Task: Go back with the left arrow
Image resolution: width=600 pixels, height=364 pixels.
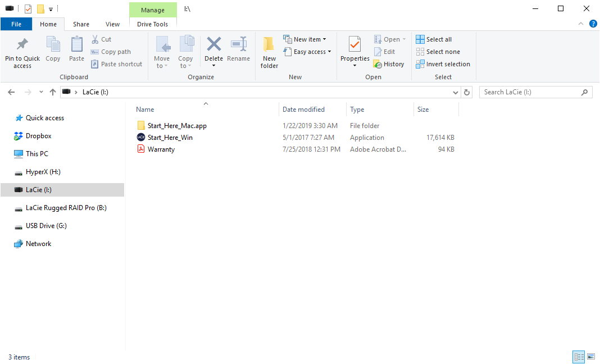Action: (11, 92)
